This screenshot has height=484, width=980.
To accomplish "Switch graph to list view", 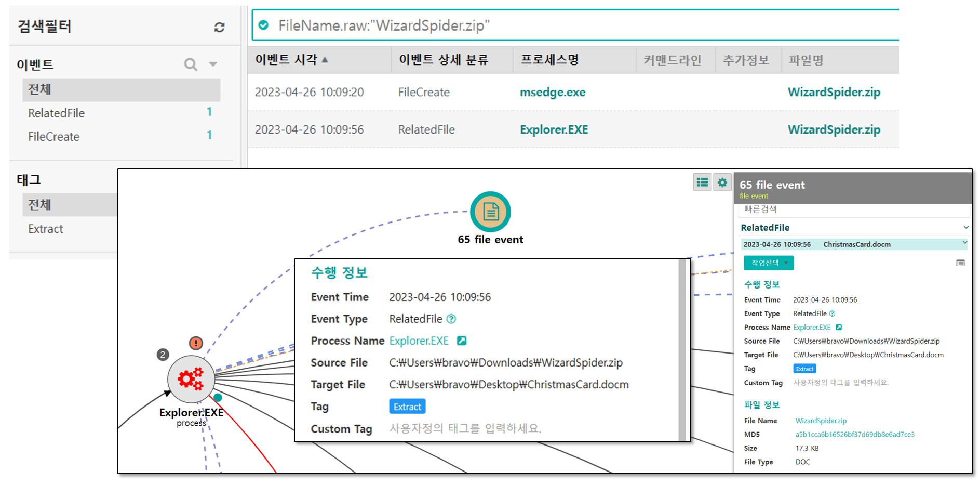I will pos(702,182).
